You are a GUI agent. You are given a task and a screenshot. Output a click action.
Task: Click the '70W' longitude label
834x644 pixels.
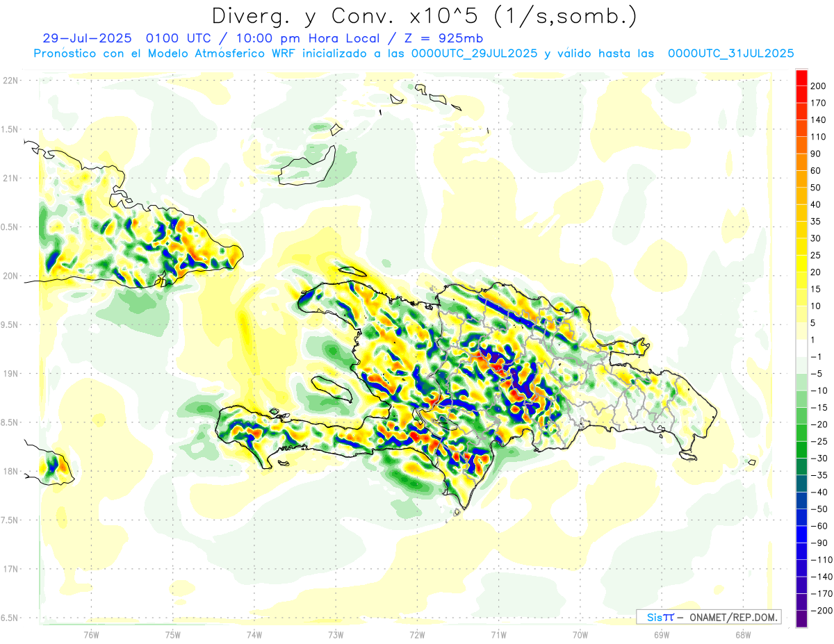coord(580,634)
